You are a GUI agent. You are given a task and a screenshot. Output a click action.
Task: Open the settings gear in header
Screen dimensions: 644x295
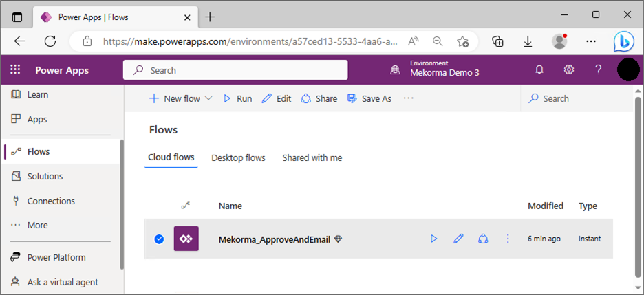pos(569,70)
